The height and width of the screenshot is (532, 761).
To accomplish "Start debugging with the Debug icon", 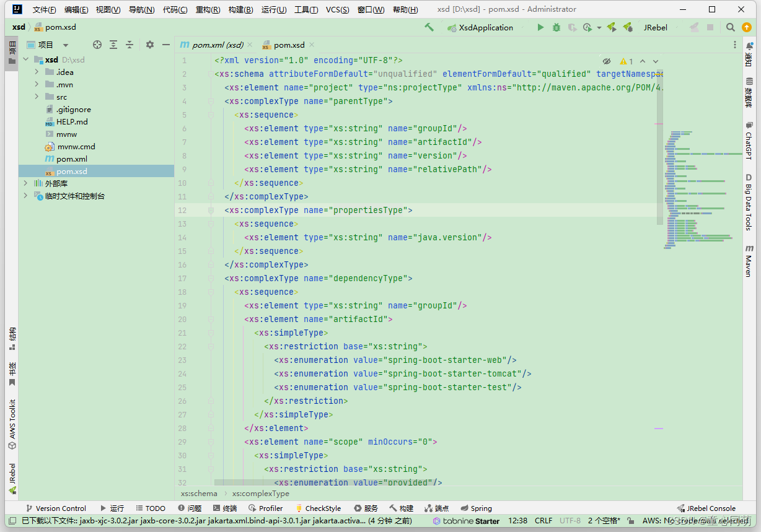I will (x=555, y=27).
